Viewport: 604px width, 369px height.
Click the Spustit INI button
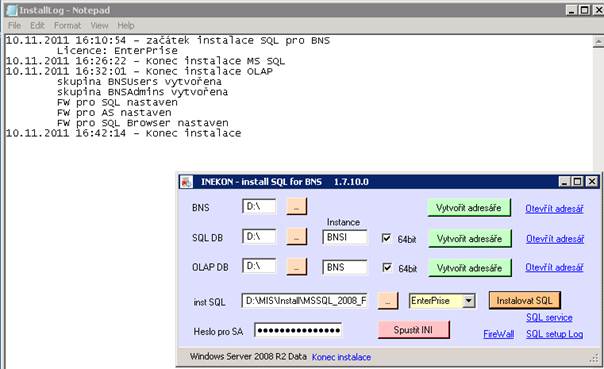pyautogui.click(x=413, y=330)
